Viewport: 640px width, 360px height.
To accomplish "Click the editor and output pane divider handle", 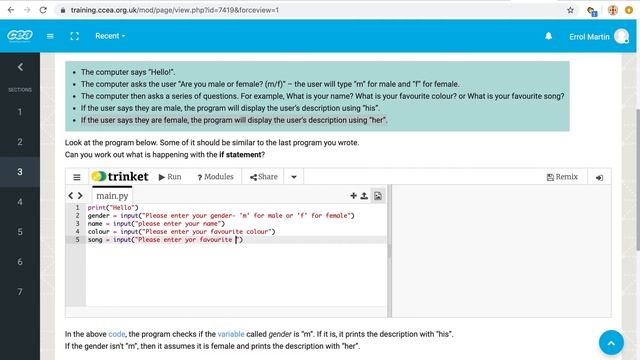I will pos(389,251).
